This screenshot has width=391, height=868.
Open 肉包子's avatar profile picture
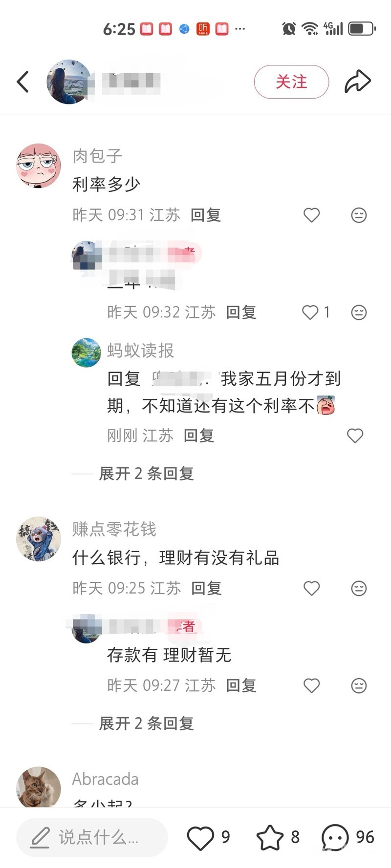[x=39, y=165]
